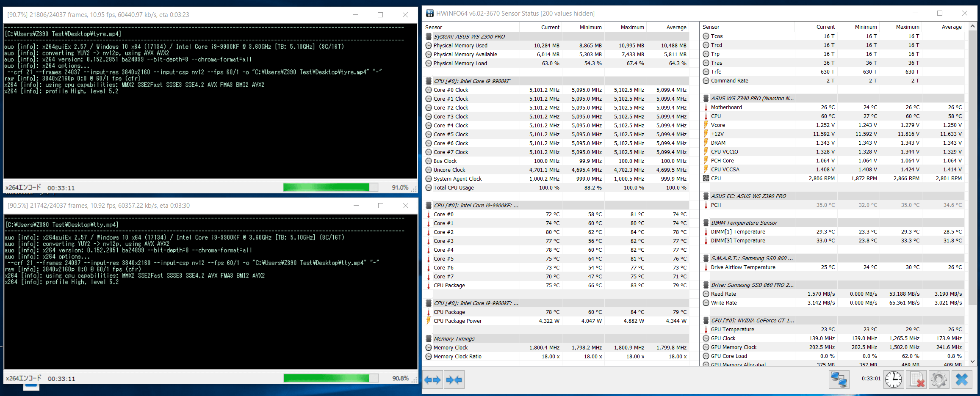This screenshot has height=396, width=980.
Task: Click the 90.8% progress label in tty.mp4 window
Action: pyautogui.click(x=400, y=378)
